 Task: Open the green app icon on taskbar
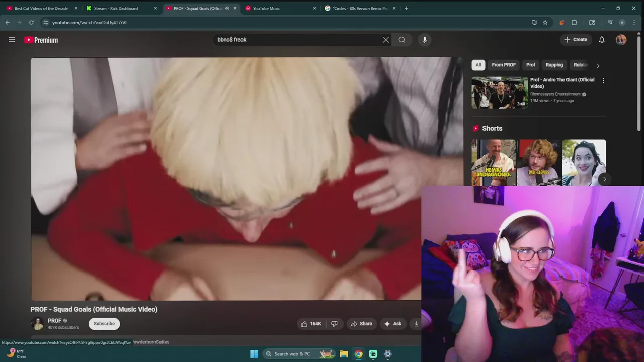[373, 354]
